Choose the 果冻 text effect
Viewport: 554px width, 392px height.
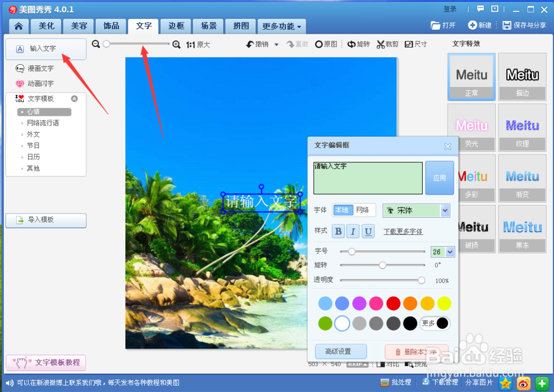522,229
